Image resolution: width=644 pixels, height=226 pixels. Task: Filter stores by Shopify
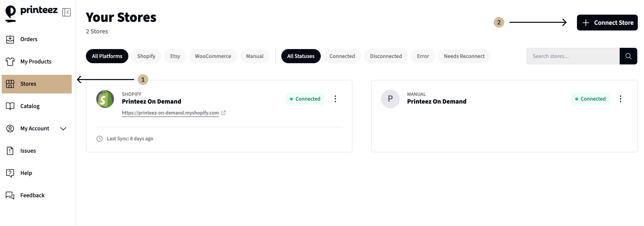pyautogui.click(x=146, y=56)
